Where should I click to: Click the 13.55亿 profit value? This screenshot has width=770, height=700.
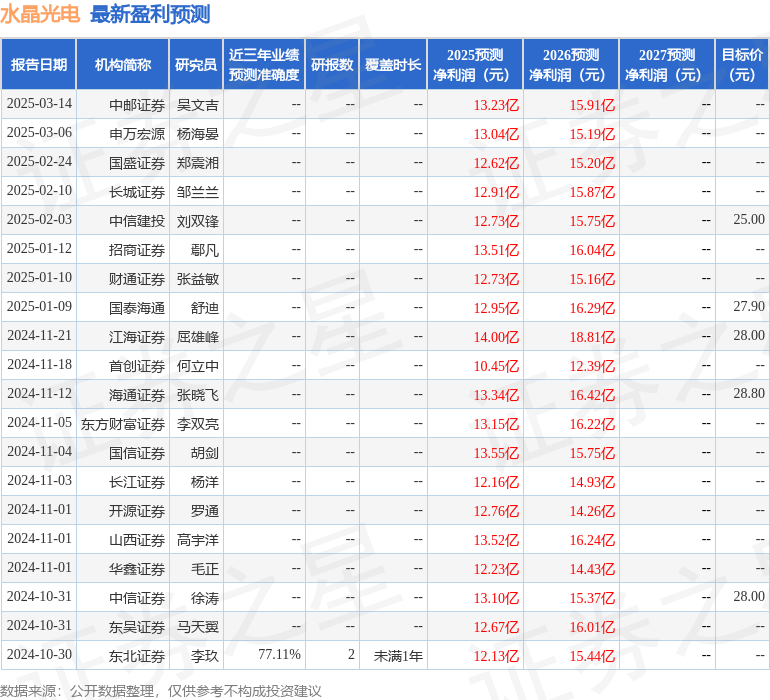point(496,453)
